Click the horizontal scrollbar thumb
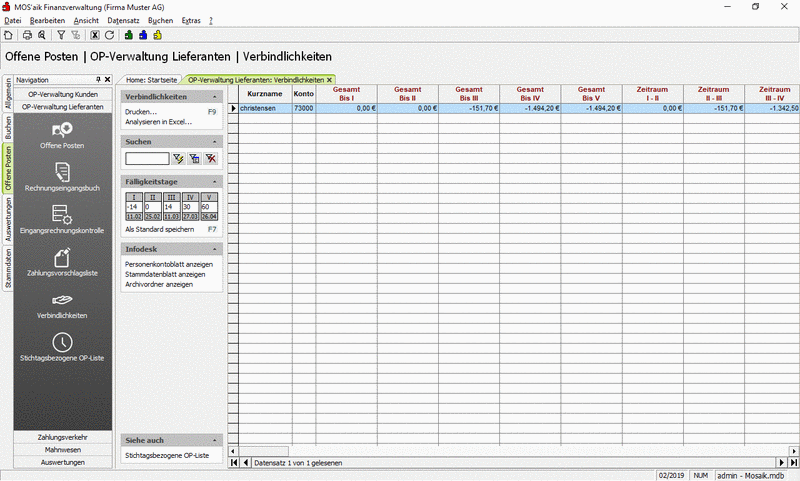This screenshot has width=800, height=481. tap(263, 451)
